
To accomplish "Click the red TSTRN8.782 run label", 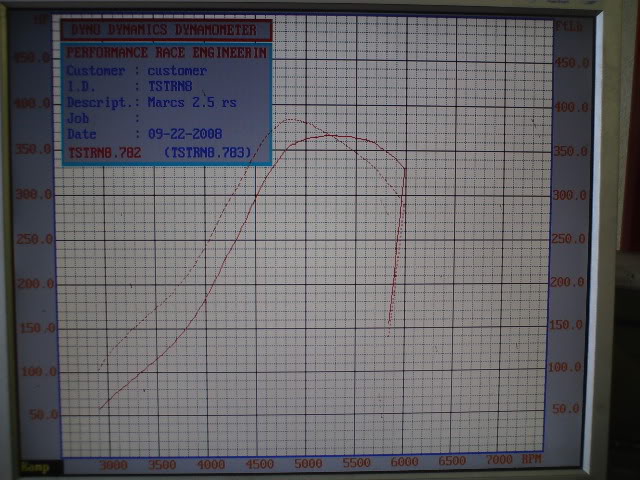I will pyautogui.click(x=103, y=152).
